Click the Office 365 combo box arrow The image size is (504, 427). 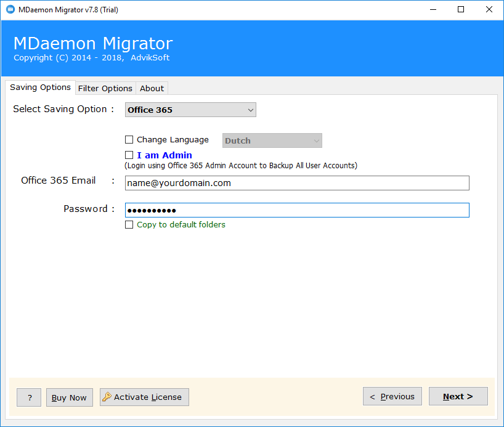coord(251,110)
